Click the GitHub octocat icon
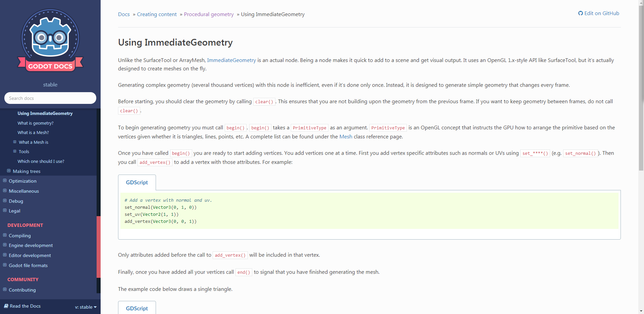The height and width of the screenshot is (314, 644). click(581, 13)
